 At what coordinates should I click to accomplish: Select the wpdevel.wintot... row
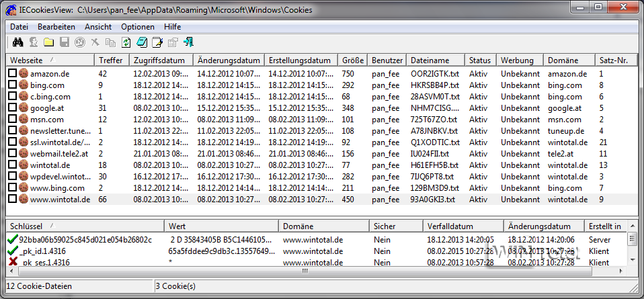(x=322, y=177)
